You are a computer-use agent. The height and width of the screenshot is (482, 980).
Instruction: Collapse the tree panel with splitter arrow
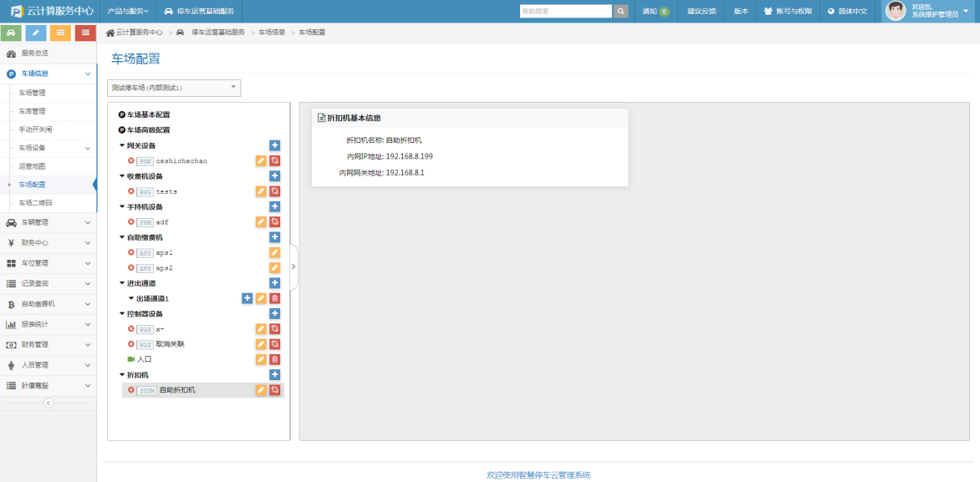pyautogui.click(x=293, y=266)
